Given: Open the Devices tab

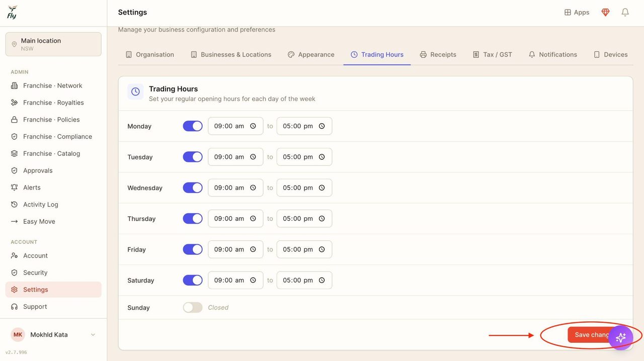Looking at the screenshot, I should [x=611, y=54].
